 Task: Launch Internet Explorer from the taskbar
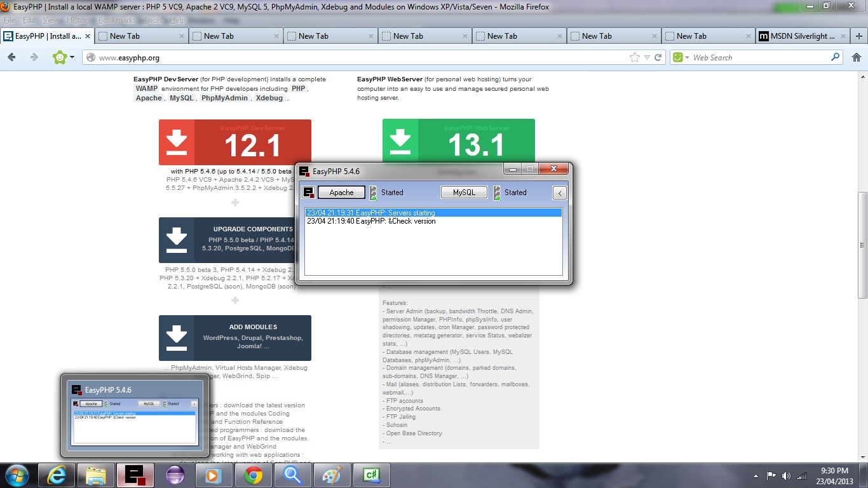(x=55, y=475)
